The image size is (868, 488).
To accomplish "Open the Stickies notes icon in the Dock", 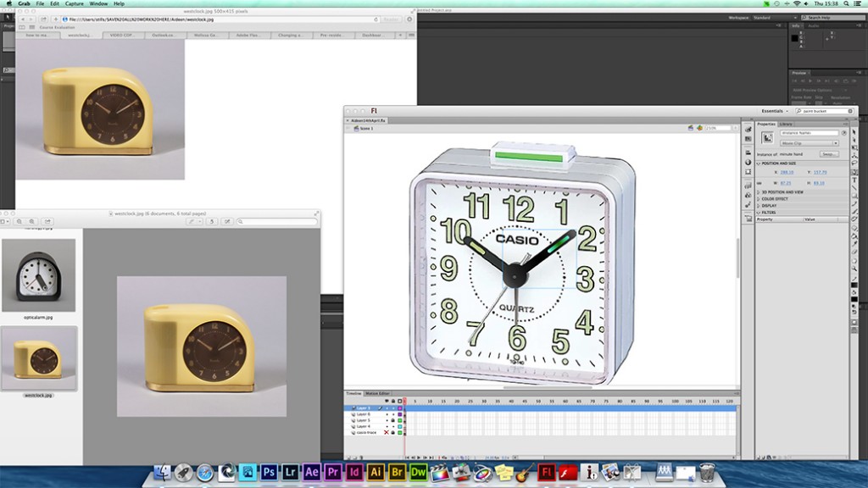I will click(504, 472).
